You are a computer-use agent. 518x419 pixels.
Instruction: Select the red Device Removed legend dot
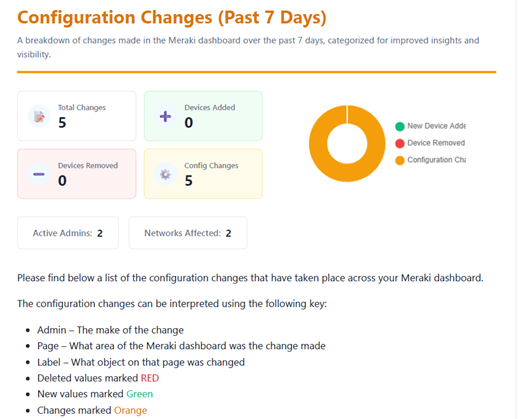point(400,143)
